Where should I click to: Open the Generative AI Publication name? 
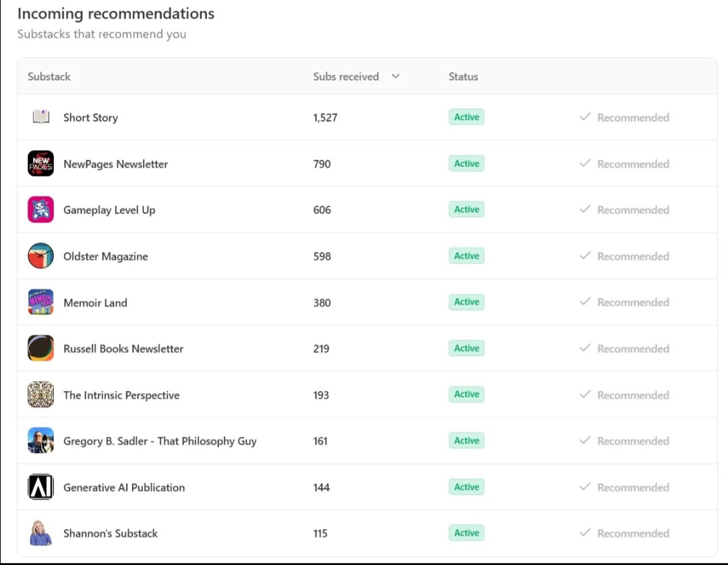click(124, 487)
